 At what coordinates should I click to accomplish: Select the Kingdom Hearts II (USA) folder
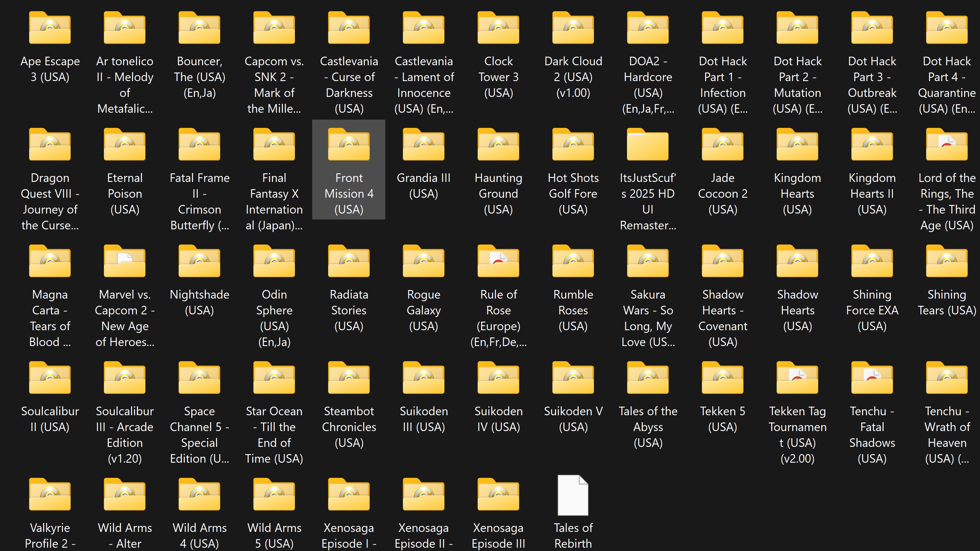coord(872,144)
